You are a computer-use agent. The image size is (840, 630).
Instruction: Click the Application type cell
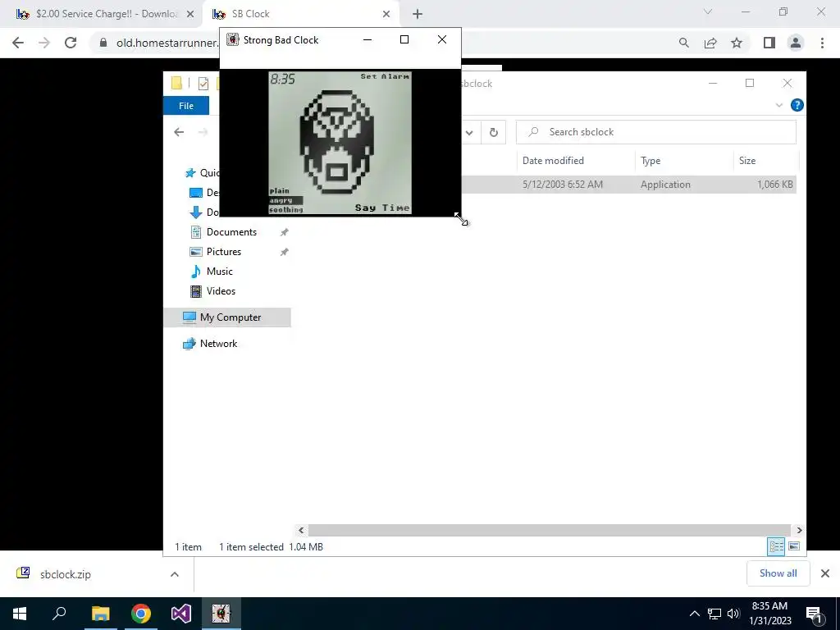(665, 185)
